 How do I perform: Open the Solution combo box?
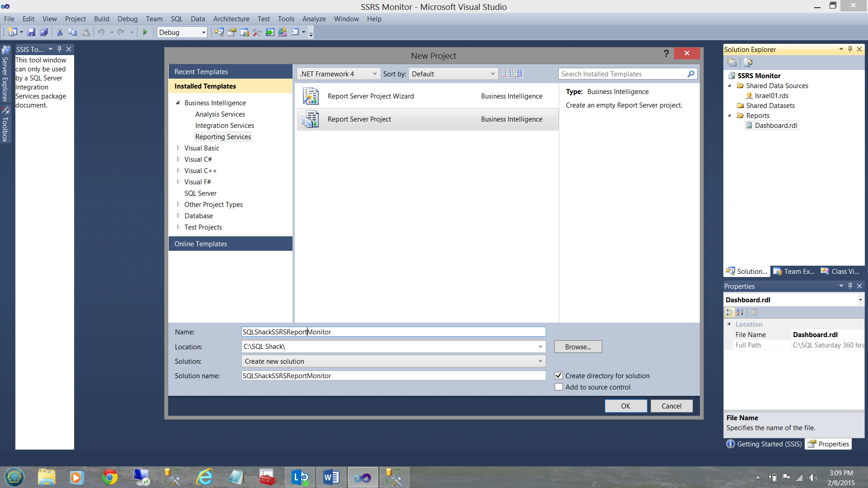coord(393,361)
